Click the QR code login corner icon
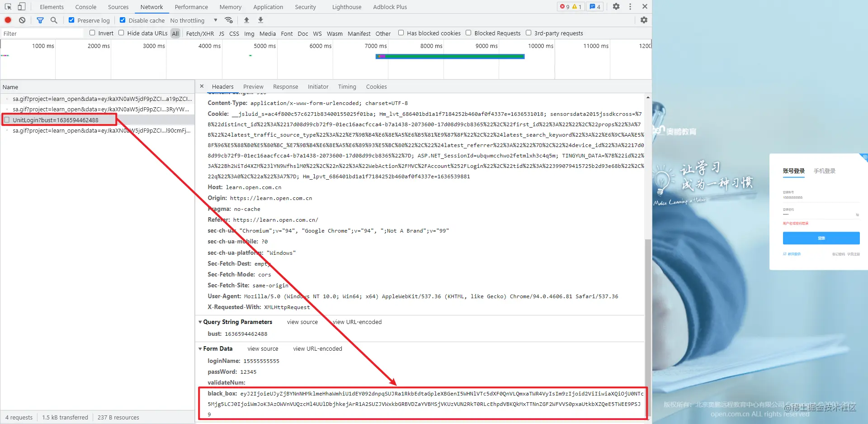The height and width of the screenshot is (424, 868). [x=864, y=157]
